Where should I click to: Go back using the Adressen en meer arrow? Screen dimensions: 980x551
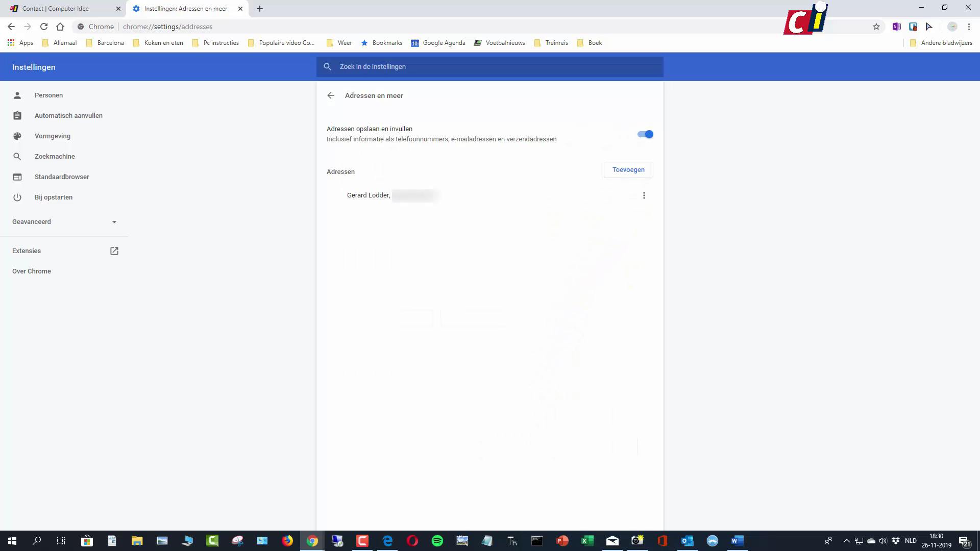pos(331,95)
